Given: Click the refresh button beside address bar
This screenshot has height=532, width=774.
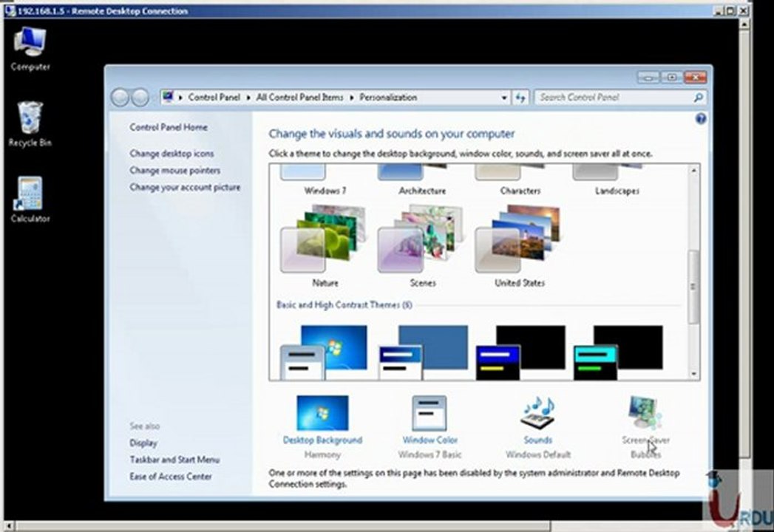Looking at the screenshot, I should point(520,98).
